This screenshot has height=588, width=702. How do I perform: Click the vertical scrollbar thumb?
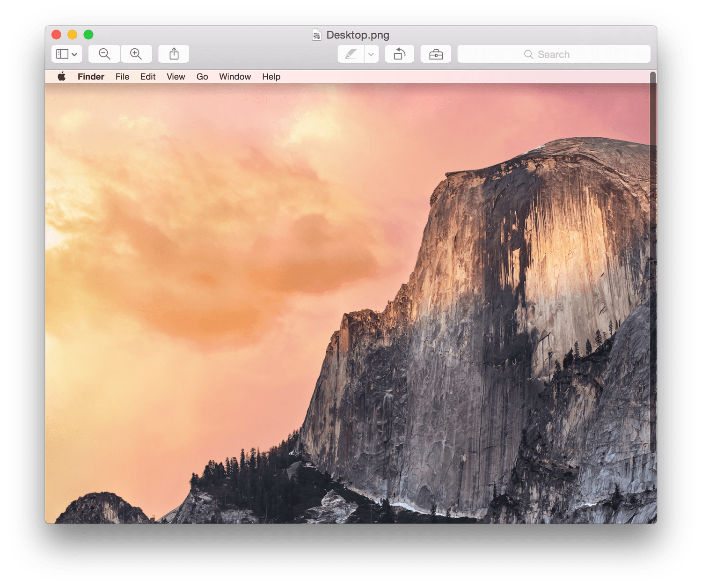[653, 262]
